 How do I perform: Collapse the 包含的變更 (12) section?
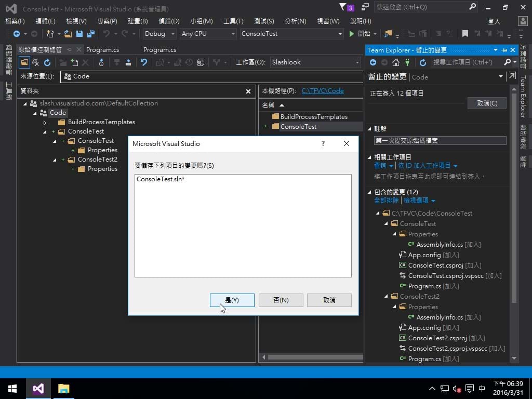click(369, 192)
